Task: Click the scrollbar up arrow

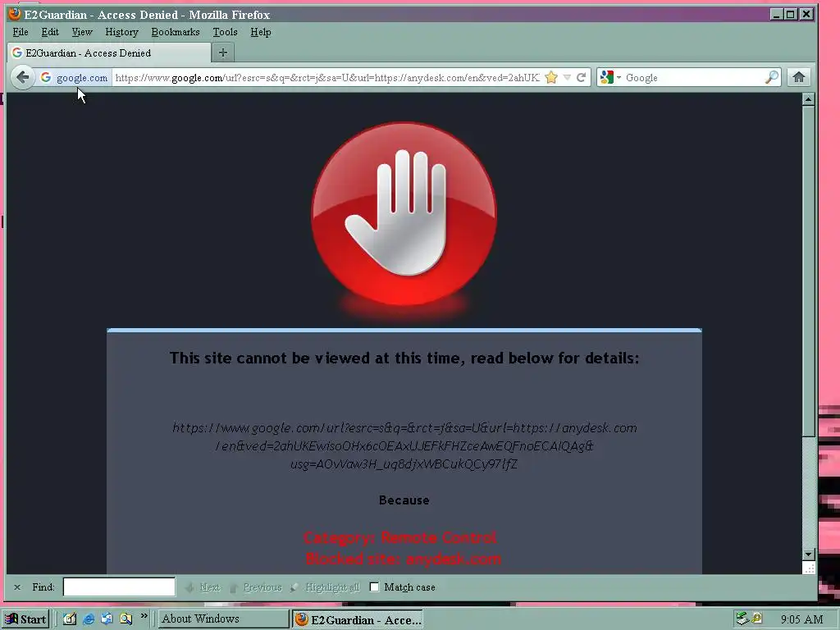Action: pyautogui.click(x=808, y=99)
